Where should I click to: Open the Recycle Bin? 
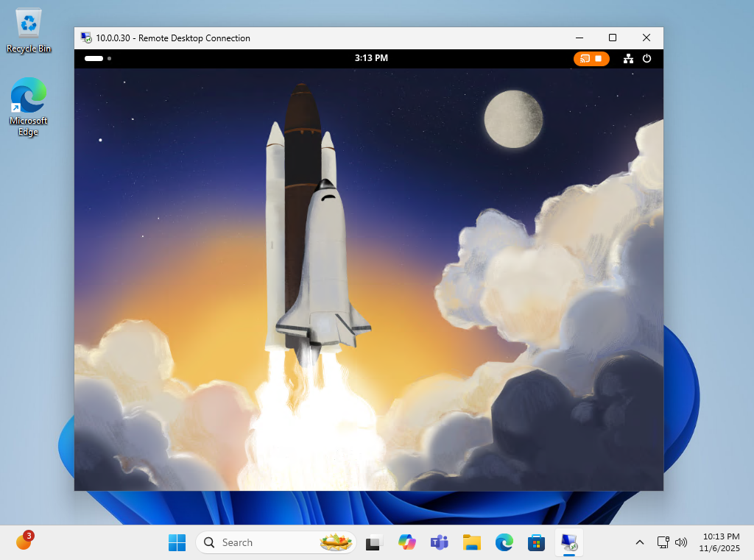pyautogui.click(x=28, y=22)
